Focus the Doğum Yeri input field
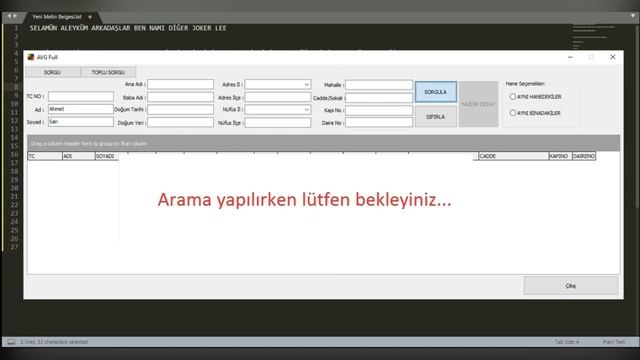 [180, 122]
